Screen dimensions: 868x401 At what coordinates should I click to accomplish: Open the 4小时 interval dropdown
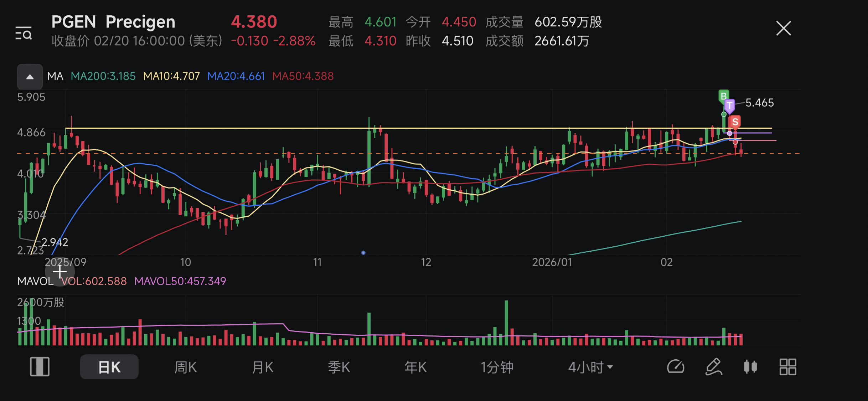[x=590, y=367]
